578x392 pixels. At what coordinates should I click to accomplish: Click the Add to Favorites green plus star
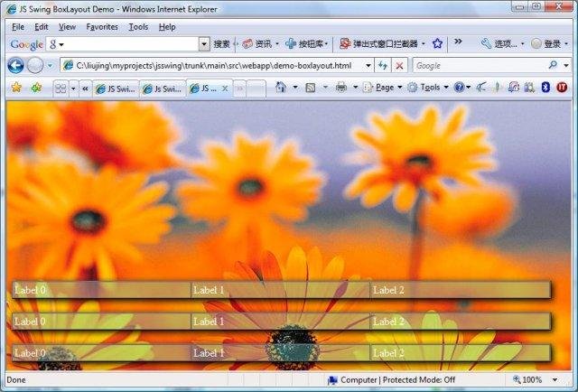36,88
